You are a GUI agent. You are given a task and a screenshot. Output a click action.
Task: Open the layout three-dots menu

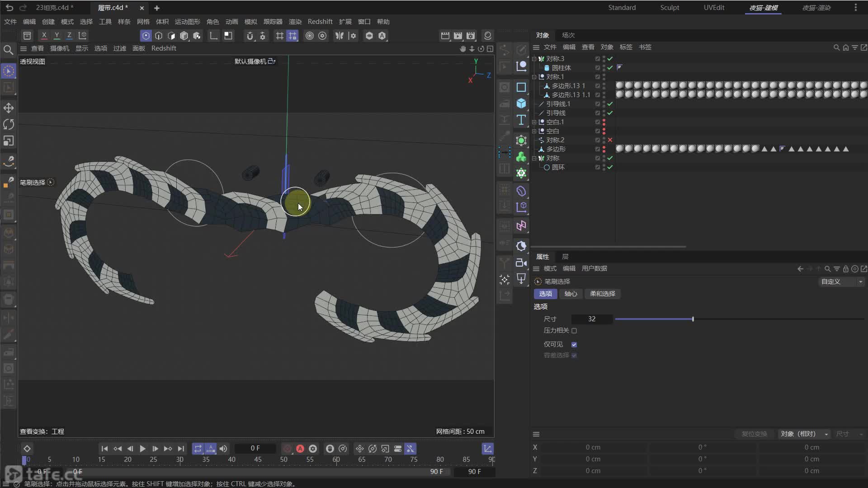[856, 8]
